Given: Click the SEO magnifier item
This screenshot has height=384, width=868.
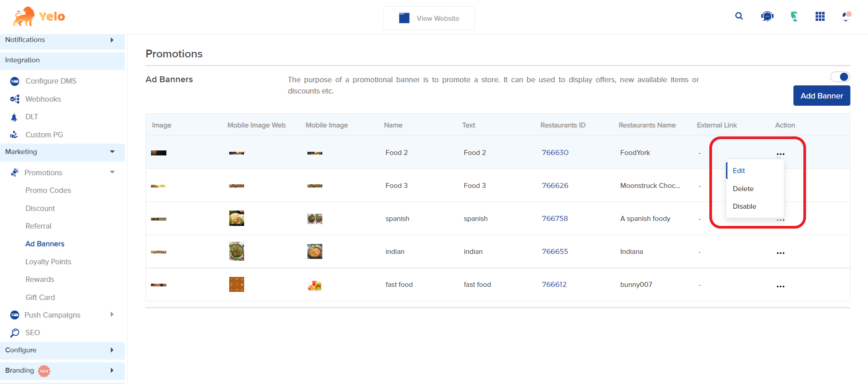Looking at the screenshot, I should click(x=33, y=333).
